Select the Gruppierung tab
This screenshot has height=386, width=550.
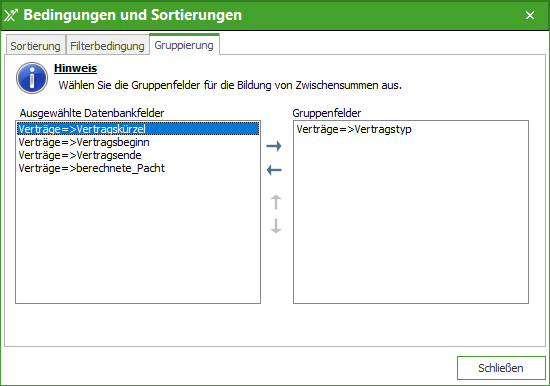coord(184,45)
